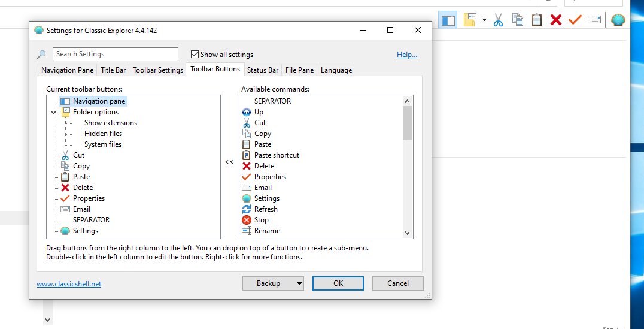The image size is (644, 329).
Task: Click the Copy icon in Available commands
Action: tap(247, 134)
